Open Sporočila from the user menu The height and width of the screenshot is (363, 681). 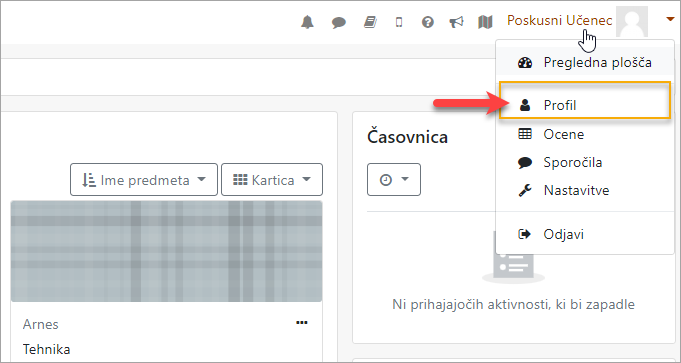point(585,162)
